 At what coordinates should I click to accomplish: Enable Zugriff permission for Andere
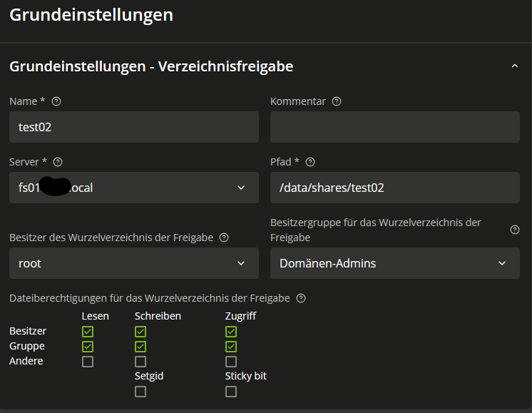pyautogui.click(x=231, y=362)
